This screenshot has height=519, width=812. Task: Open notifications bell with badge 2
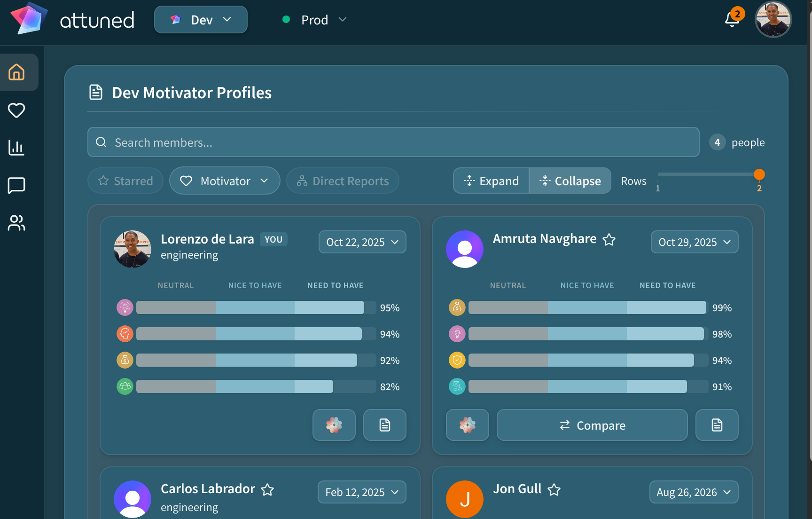tap(733, 19)
